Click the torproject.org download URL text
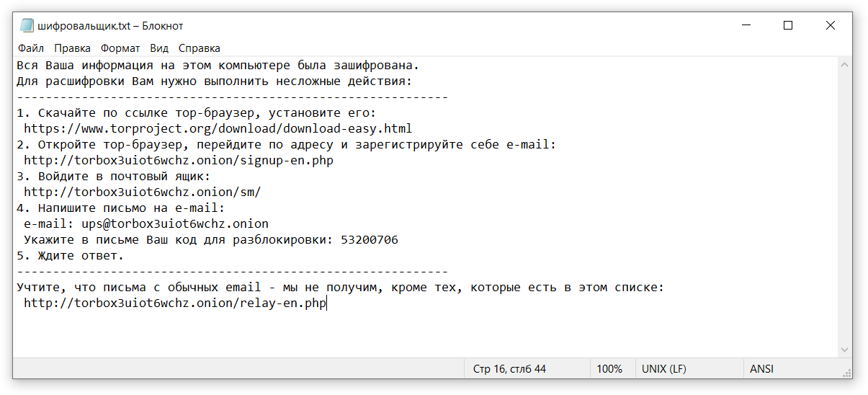Viewport: 868px width, 395px height. [218, 129]
